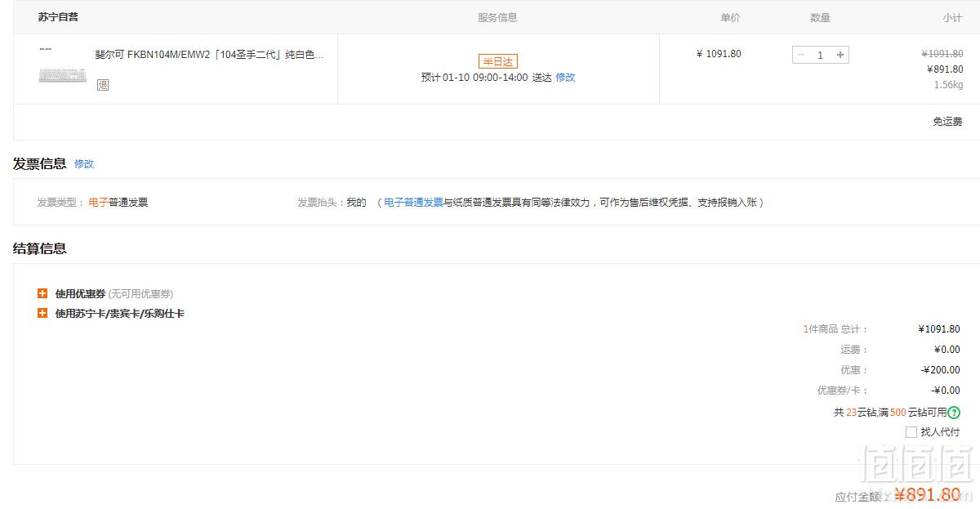Viewport: 980px width, 509px height.
Task: Expand 使用优惠券 with plus icon
Action: [x=42, y=293]
